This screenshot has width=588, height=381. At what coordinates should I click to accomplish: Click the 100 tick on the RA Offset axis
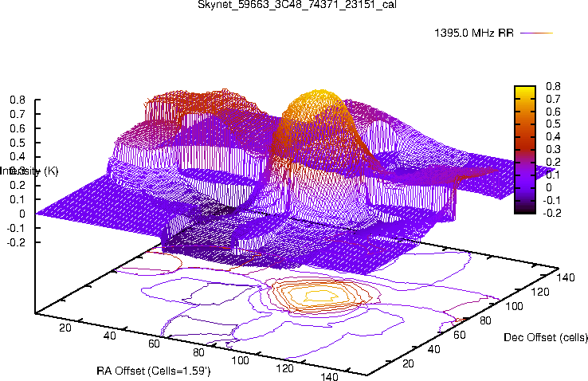[x=240, y=361]
